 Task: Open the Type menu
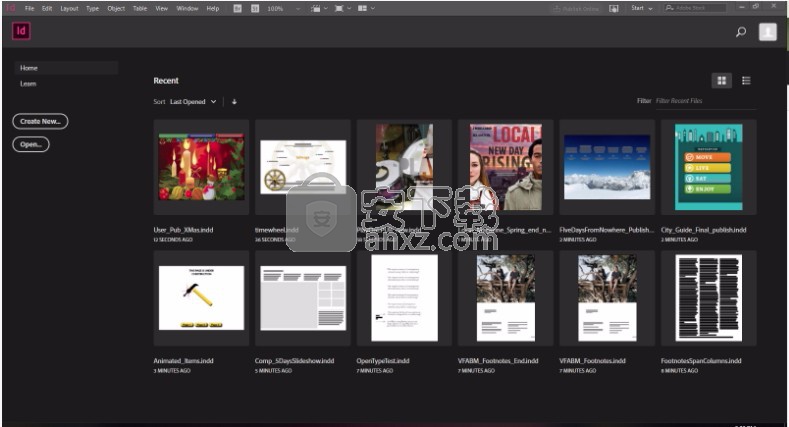(92, 9)
